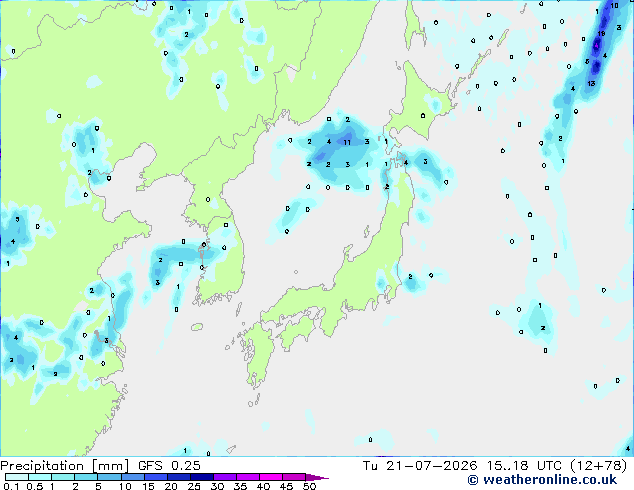Image resolution: width=634 pixels, height=490 pixels.
Task: Click the '11' precipitation value on the map
Action: pos(347,142)
